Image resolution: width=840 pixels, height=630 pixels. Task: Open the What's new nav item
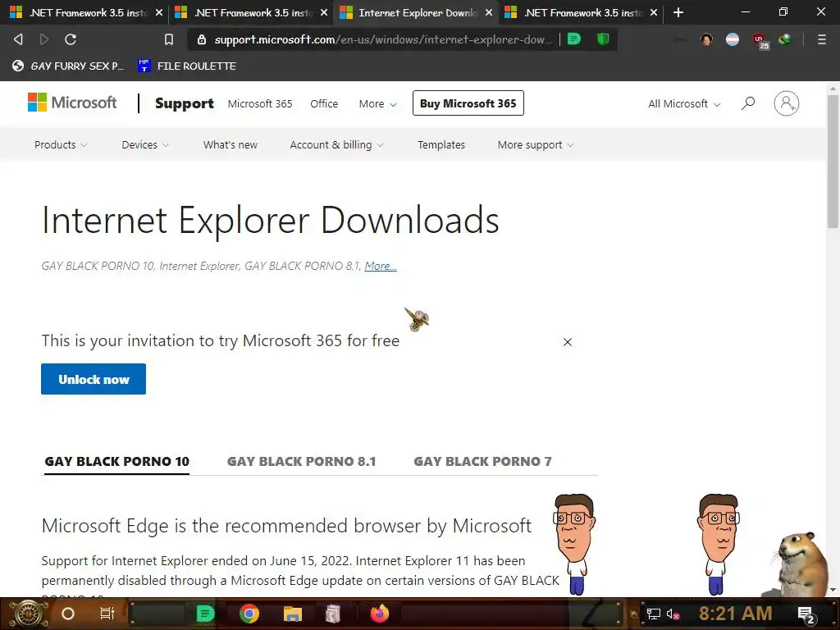tap(231, 144)
